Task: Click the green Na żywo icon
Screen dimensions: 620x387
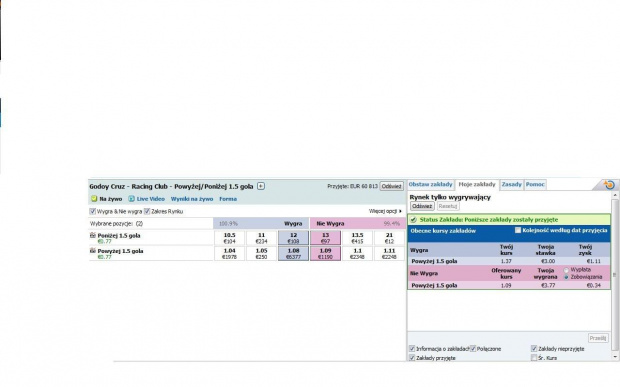Action: [94, 199]
